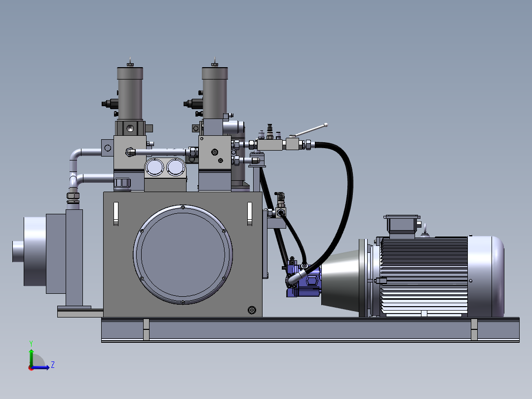532x399 pixels.
Task: Select the base frame rail
Action: click(x=310, y=330)
